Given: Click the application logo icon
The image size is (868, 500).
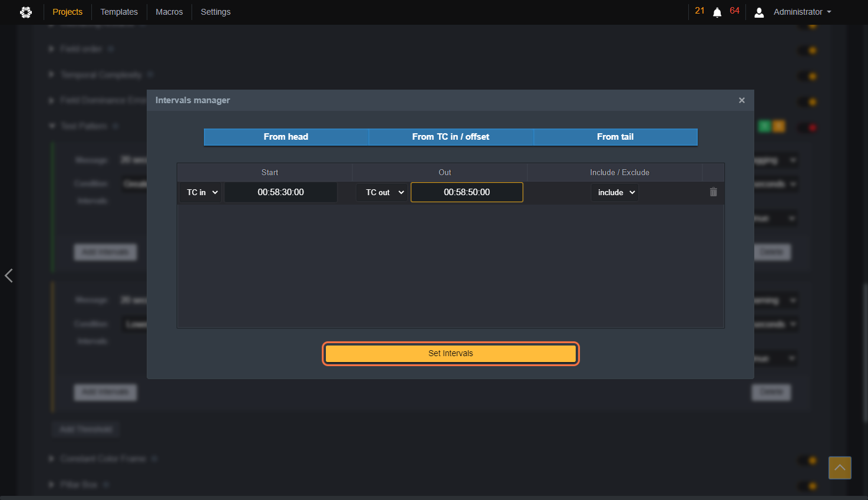Looking at the screenshot, I should pyautogui.click(x=26, y=12).
